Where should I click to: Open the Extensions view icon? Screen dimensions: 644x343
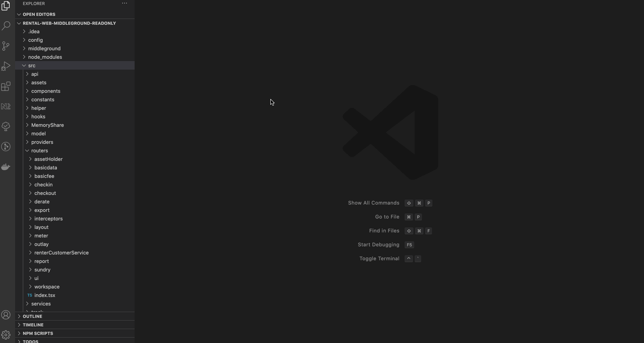click(x=6, y=86)
